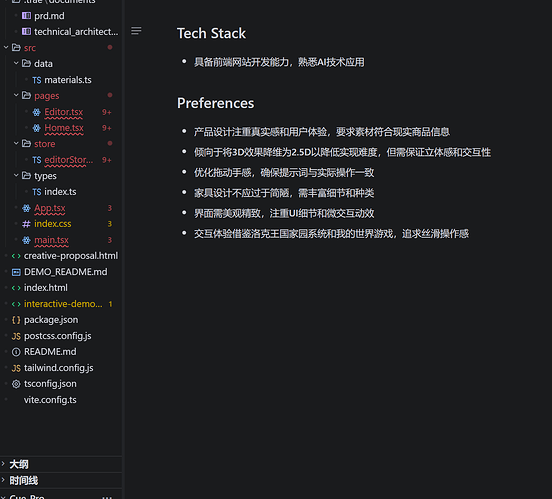The height and width of the screenshot is (499, 552).
Task: Click hash icon beside index.css
Action: 26,224
